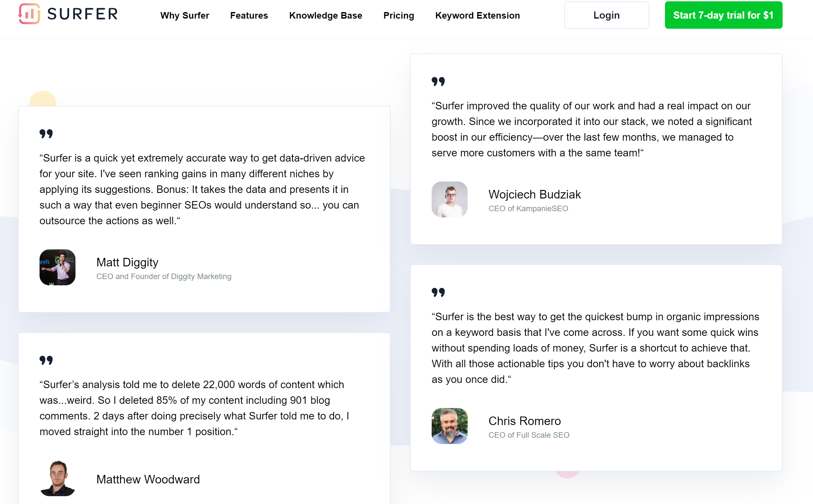Viewport: 813px width, 504px height.
Task: Click the Login button
Action: coord(606,15)
